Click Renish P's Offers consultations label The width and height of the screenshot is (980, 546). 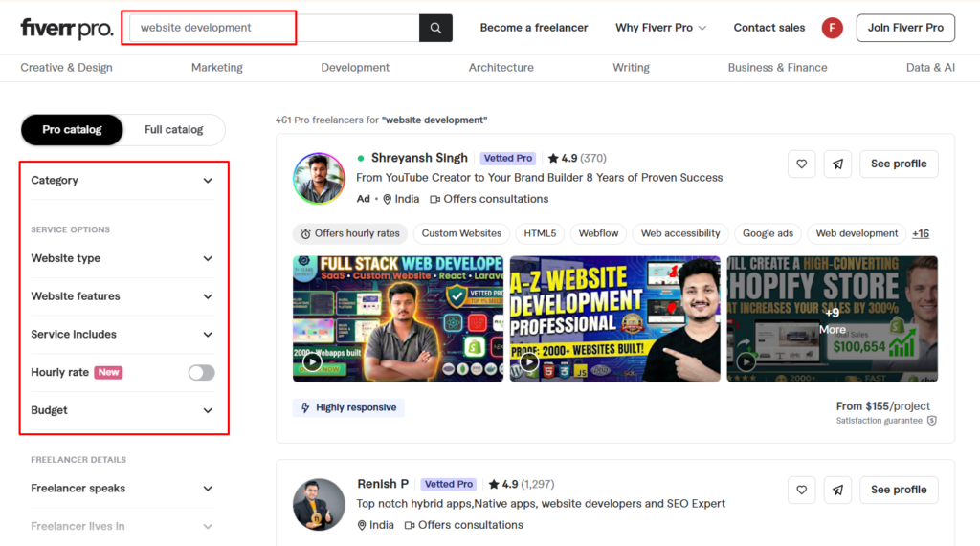(463, 525)
